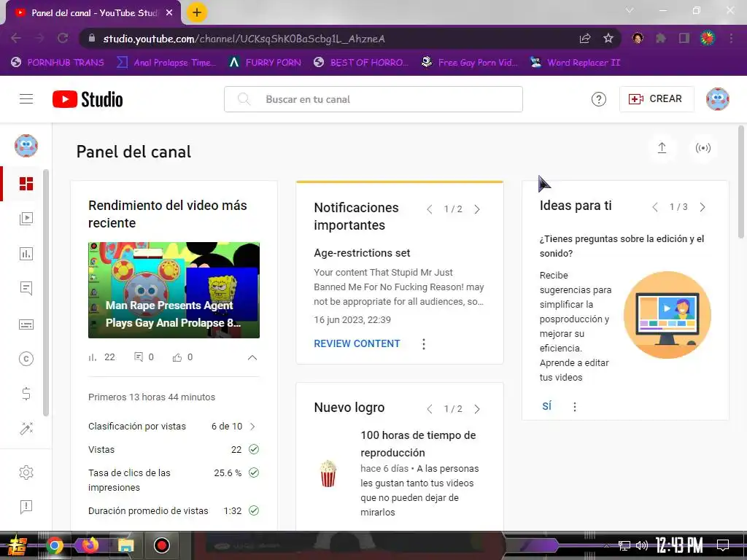Screen dimensions: 747x560
Task: Open Firefox from the taskbar
Action: point(90,545)
